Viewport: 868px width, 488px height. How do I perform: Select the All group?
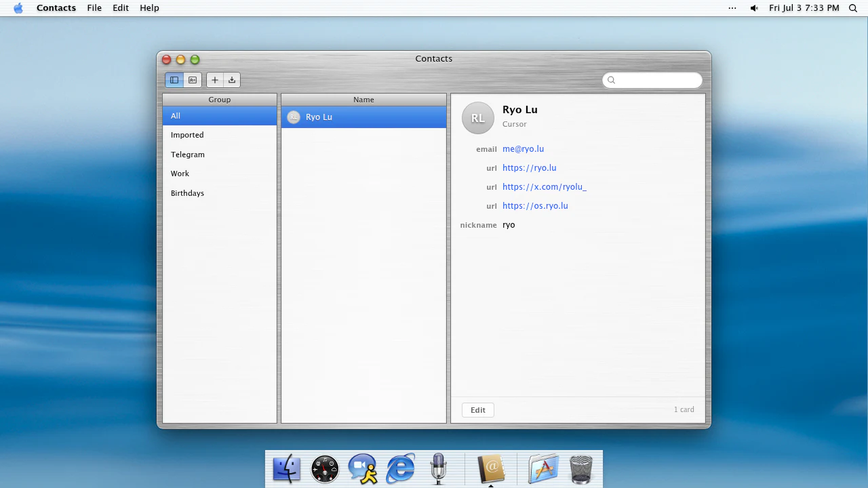coord(220,116)
